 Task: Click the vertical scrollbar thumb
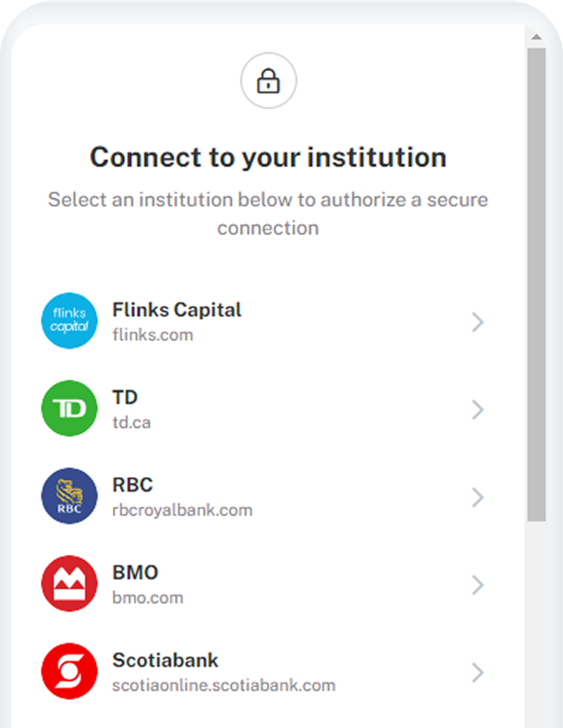[537, 284]
